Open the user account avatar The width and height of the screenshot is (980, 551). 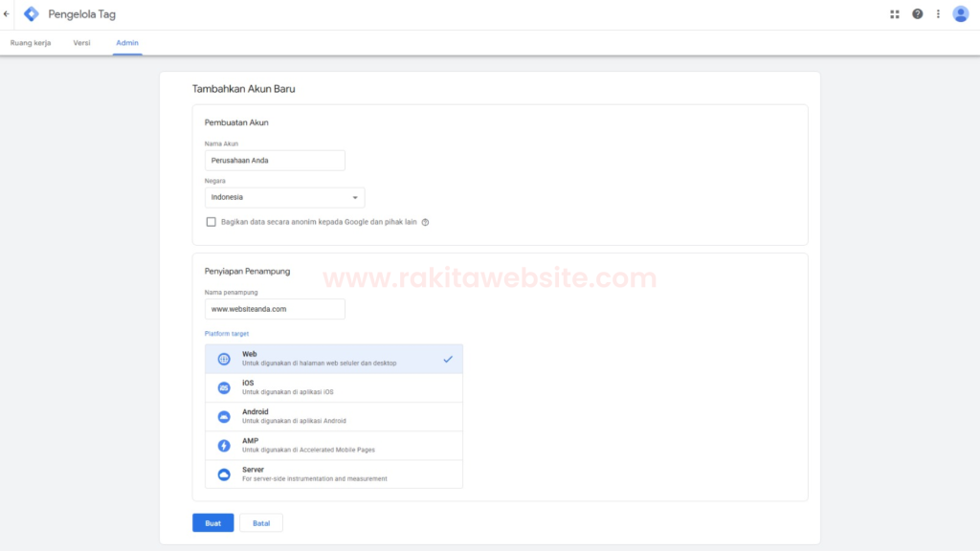[x=960, y=13]
